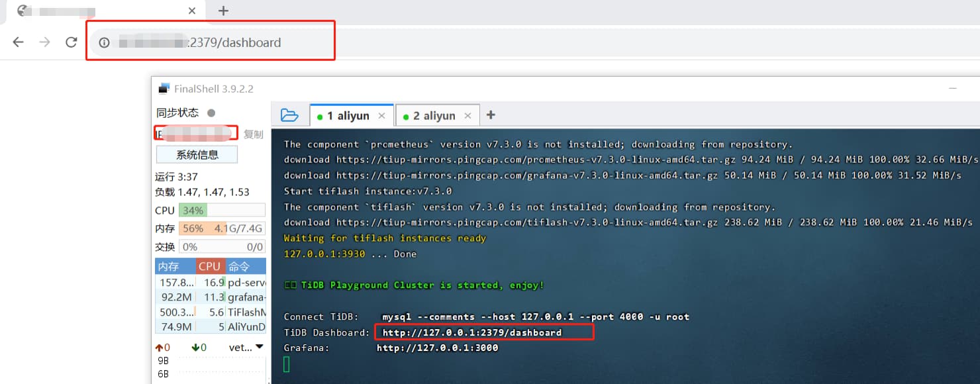Select the TiFlashN process row
The width and height of the screenshot is (980, 384).
click(211, 312)
